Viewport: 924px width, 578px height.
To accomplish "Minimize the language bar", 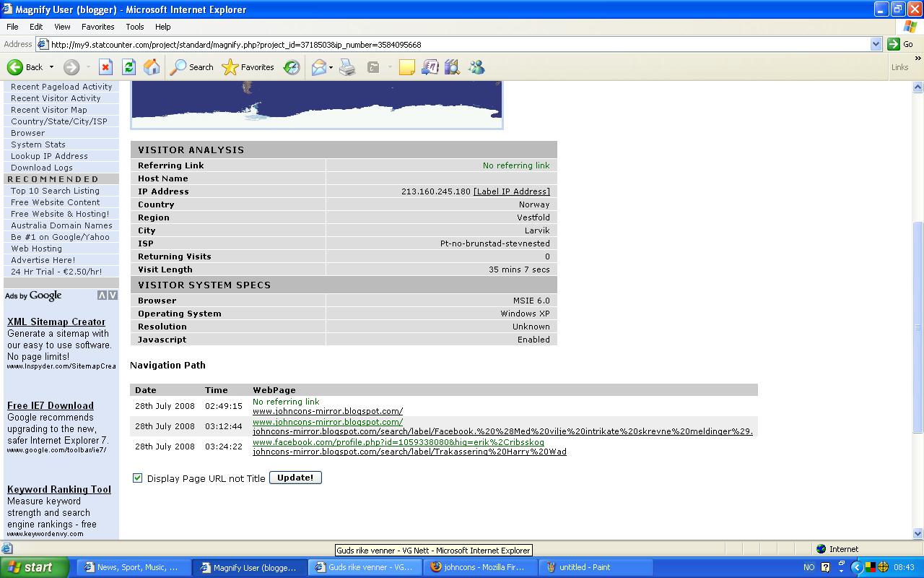I will [x=842, y=564].
